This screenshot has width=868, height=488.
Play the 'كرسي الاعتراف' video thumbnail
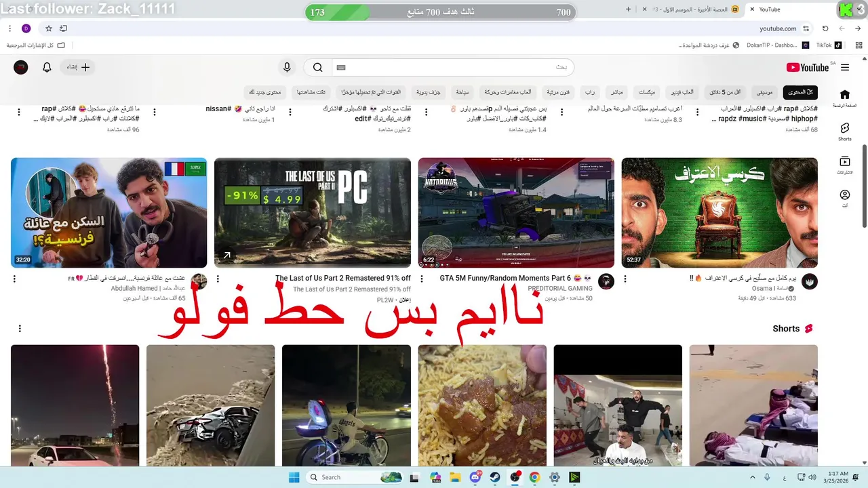[x=719, y=213]
